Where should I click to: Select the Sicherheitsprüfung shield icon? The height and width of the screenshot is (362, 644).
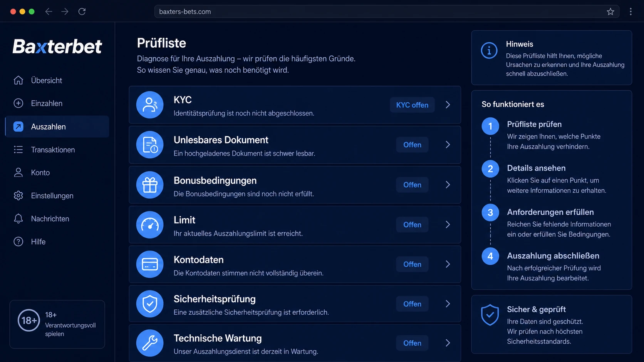pyautogui.click(x=150, y=304)
